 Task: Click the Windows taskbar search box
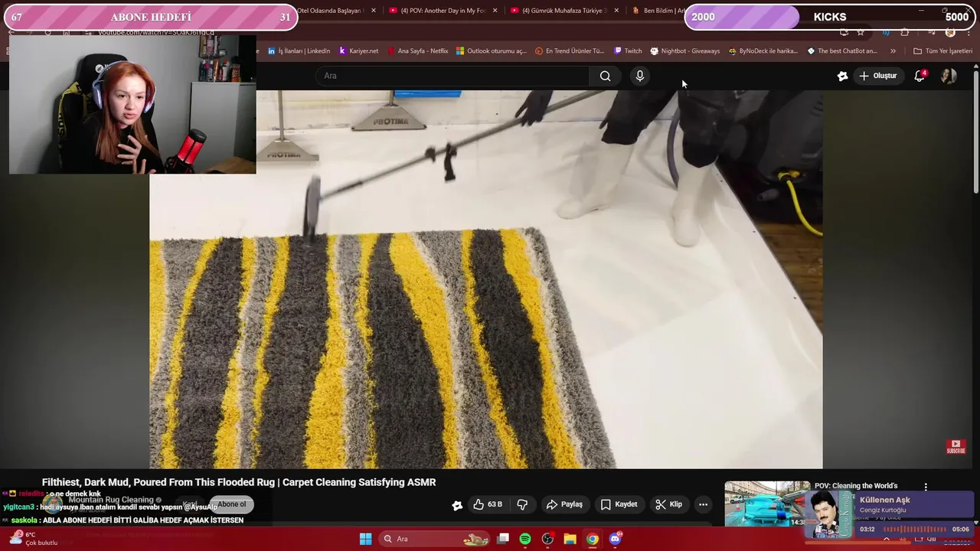point(435,539)
